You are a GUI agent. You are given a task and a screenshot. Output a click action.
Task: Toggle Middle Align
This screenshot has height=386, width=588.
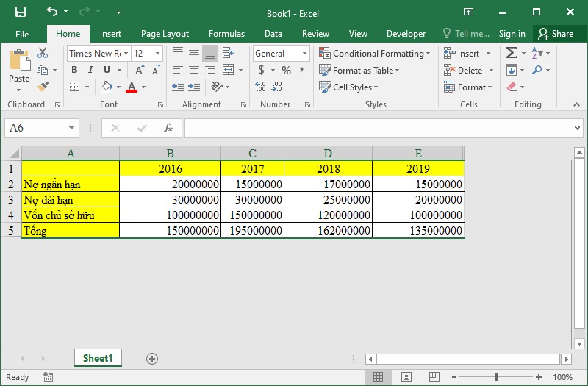[194, 53]
